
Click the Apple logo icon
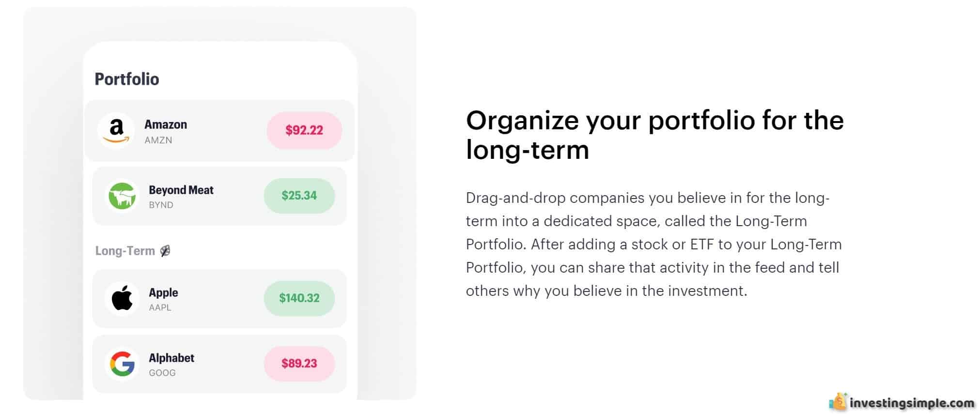point(122,298)
